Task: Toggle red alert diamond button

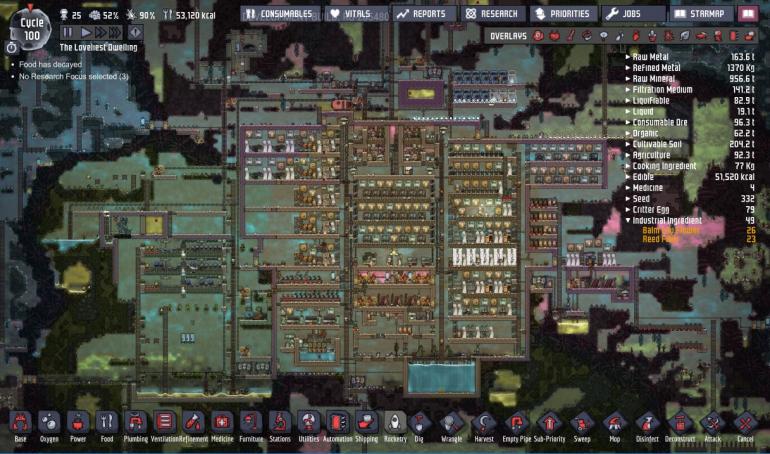Action: click(x=136, y=32)
